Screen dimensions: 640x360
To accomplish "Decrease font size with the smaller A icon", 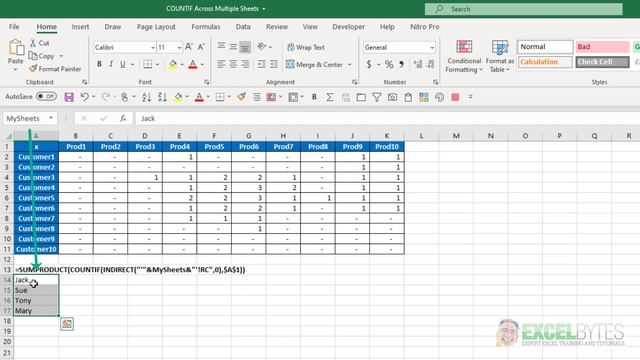I will (x=201, y=47).
